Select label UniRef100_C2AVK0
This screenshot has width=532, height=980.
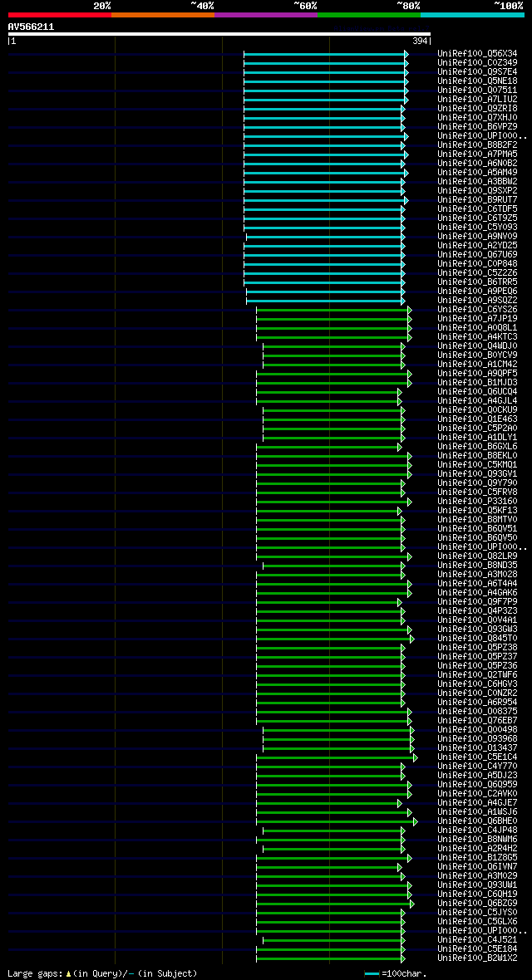pos(477,794)
